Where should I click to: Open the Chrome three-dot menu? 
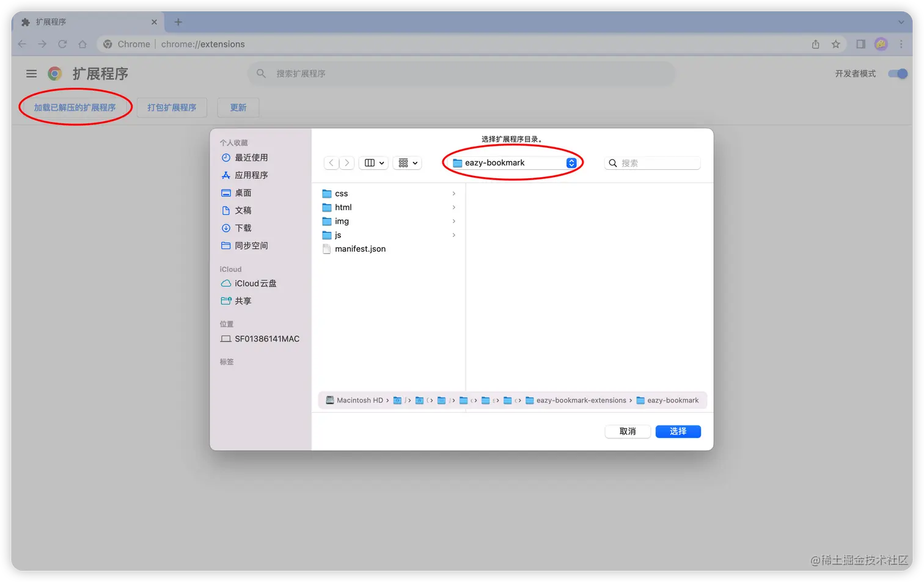901,44
